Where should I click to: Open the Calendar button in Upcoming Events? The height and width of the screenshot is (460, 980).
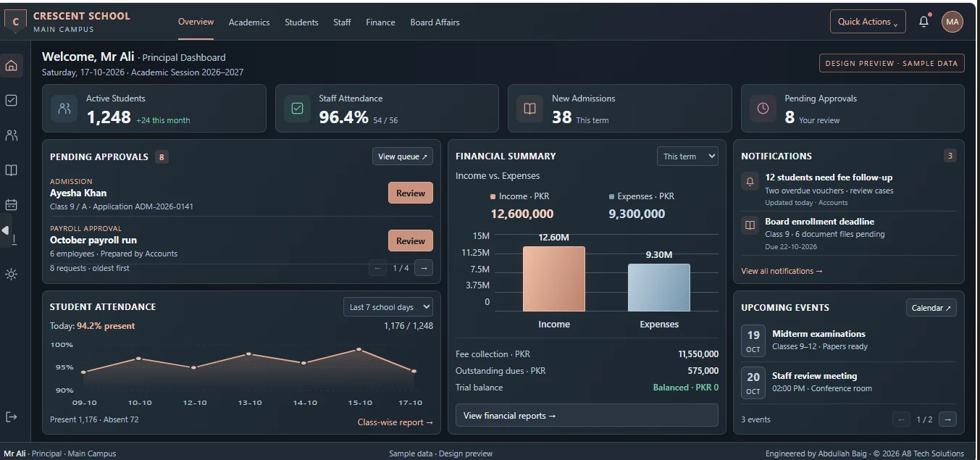point(931,308)
